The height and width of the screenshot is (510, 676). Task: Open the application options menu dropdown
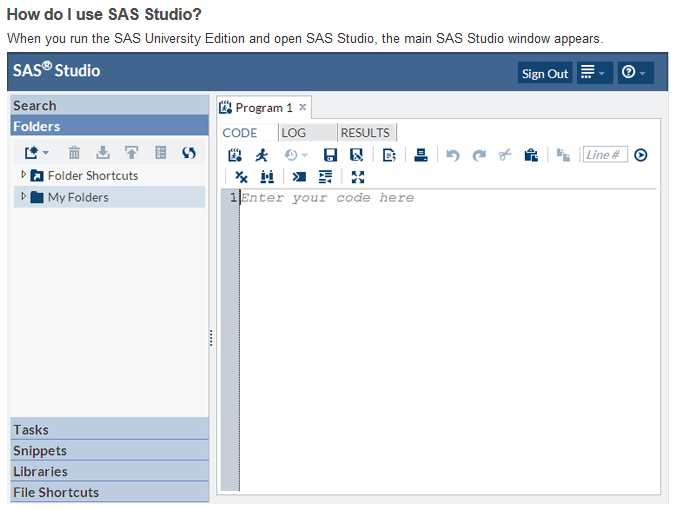click(595, 72)
